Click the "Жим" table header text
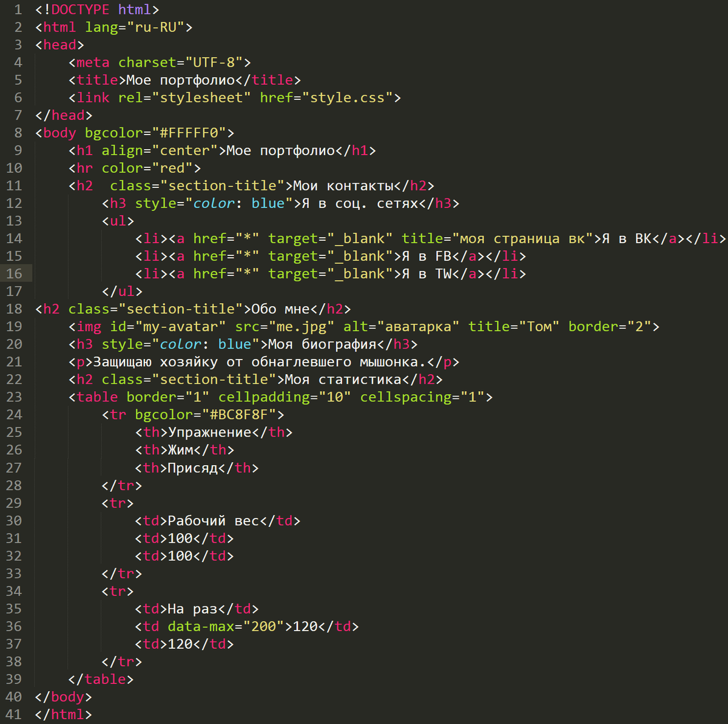This screenshot has height=724, width=728. pyautogui.click(x=181, y=450)
